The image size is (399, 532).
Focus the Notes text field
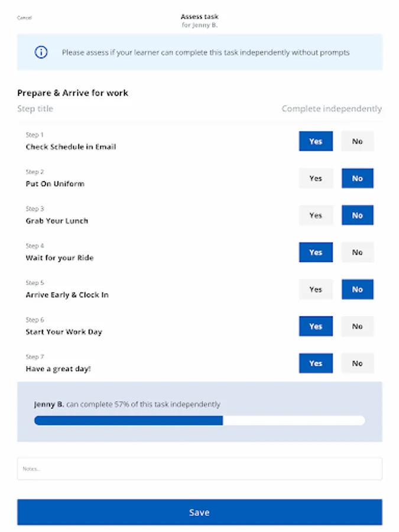pos(199,469)
